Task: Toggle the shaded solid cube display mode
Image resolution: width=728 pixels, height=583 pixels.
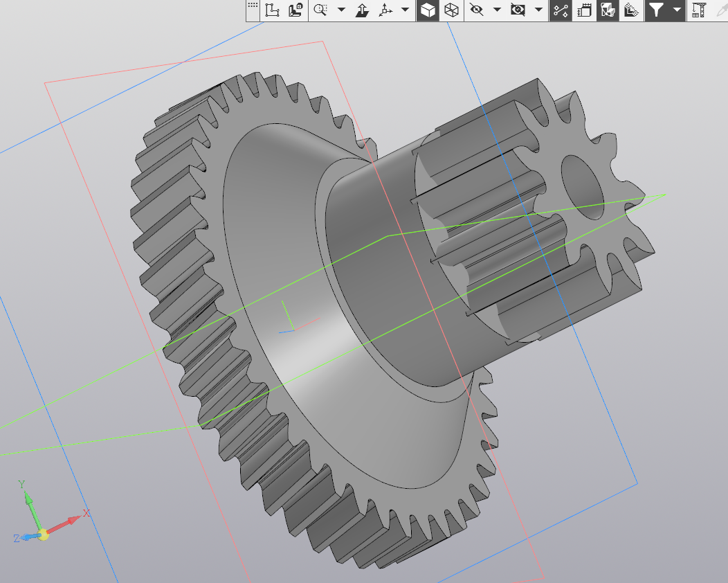Action: 428,10
